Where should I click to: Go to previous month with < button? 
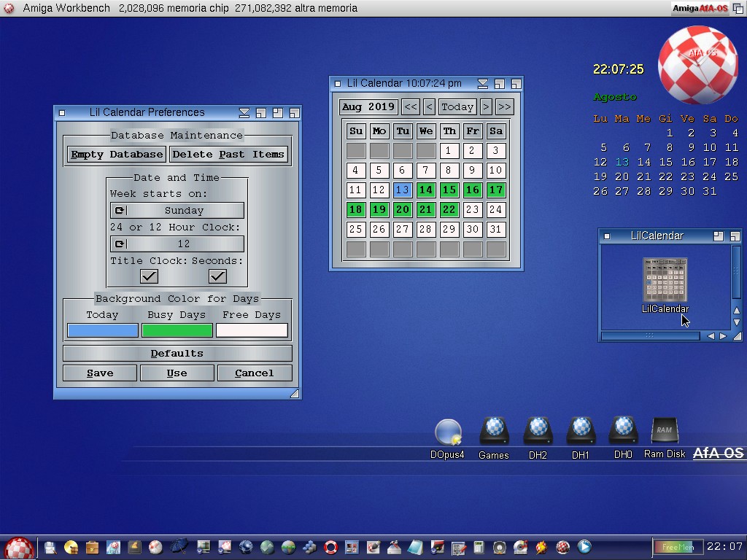click(429, 107)
